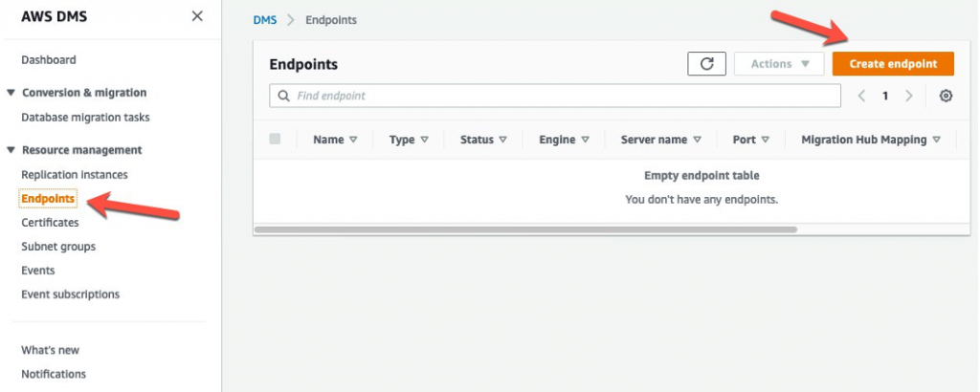Screen dimensions: 980x392
Task: Select all endpoints checkbox
Action: [275, 140]
